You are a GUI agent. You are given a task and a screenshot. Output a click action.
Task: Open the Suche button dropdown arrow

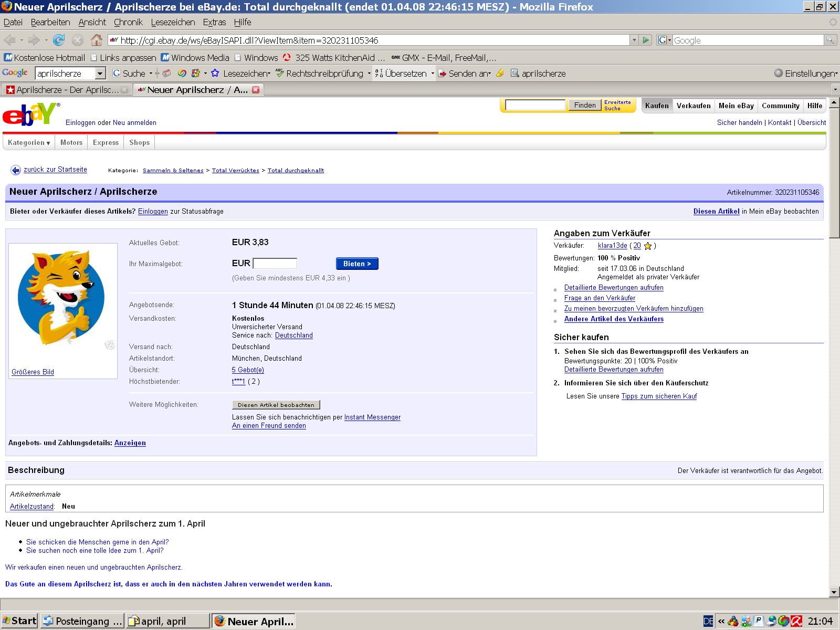151,73
